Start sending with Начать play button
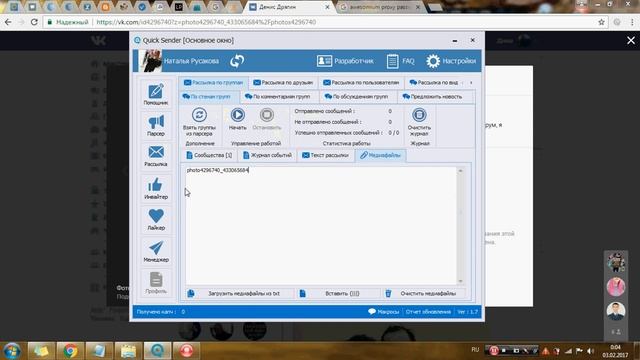The image size is (640, 360). pyautogui.click(x=238, y=119)
